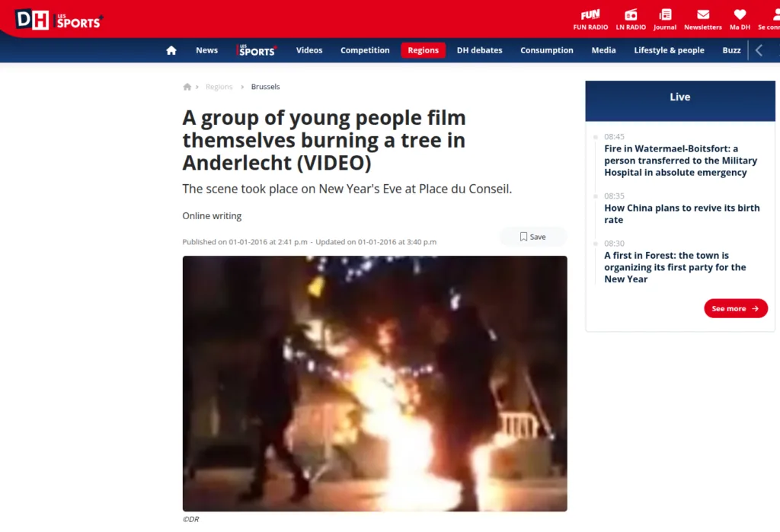Open the Les Sports navbar logo

(x=256, y=50)
